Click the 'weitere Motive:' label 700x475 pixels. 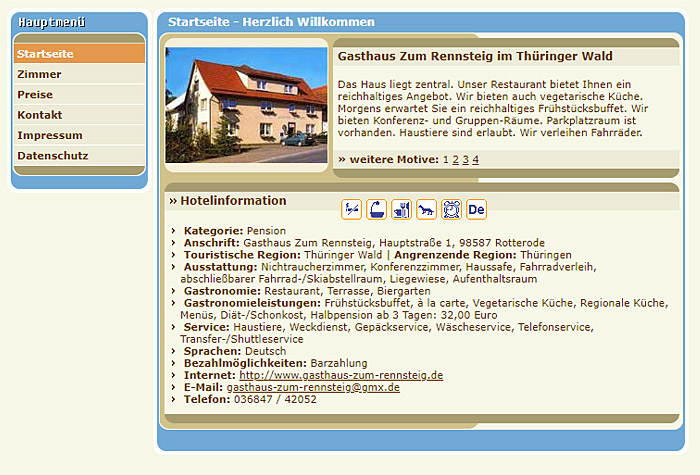394,159
